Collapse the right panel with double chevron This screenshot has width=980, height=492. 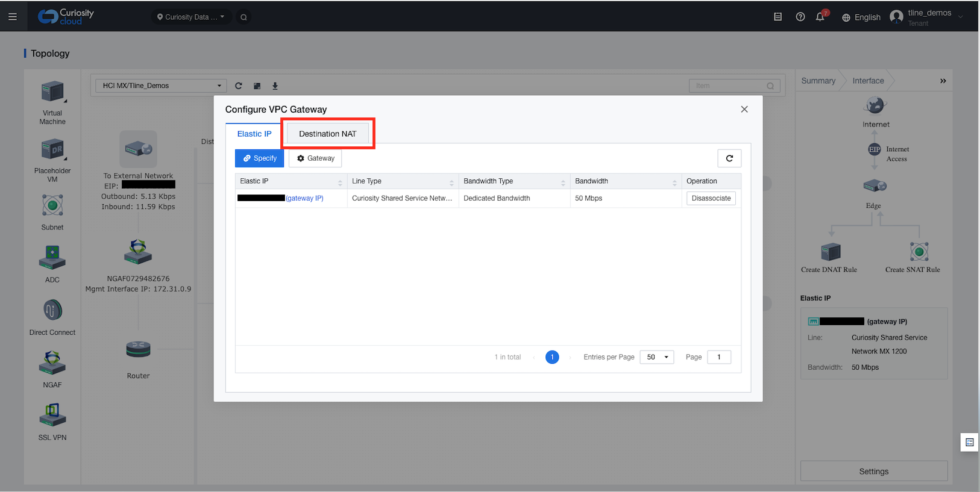943,81
